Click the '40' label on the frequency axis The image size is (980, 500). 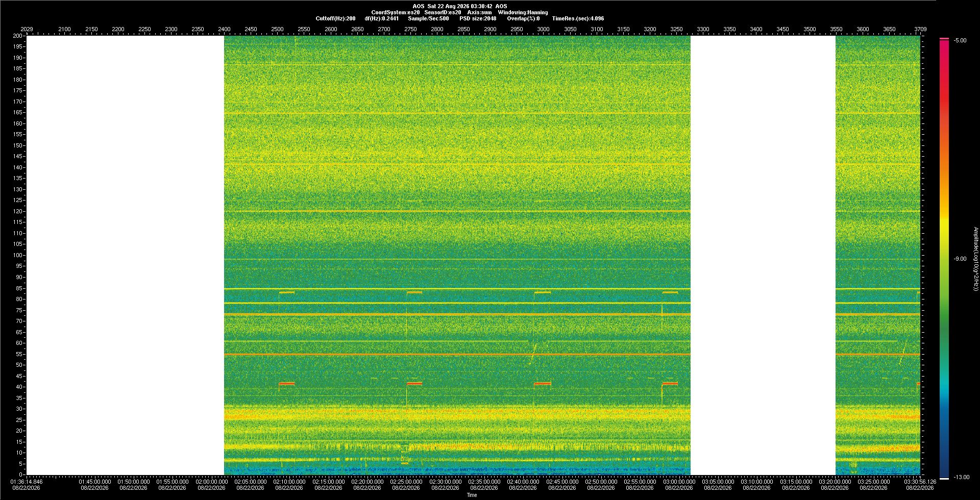pyautogui.click(x=19, y=387)
